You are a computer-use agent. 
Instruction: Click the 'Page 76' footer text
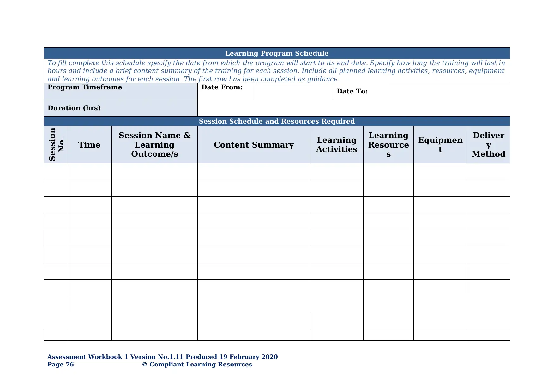(61, 365)
